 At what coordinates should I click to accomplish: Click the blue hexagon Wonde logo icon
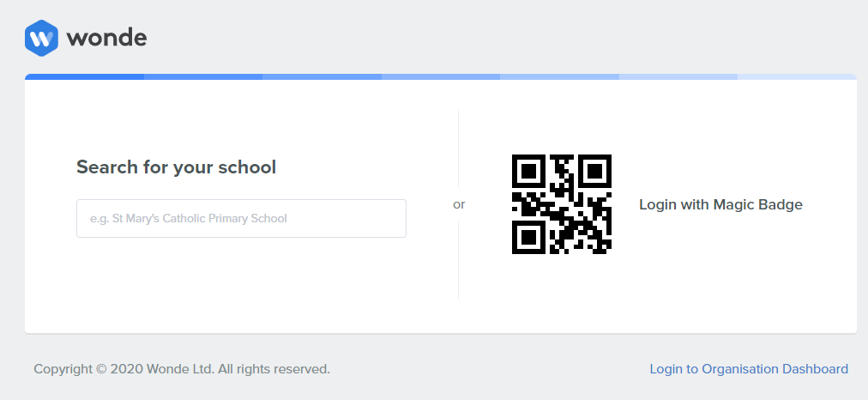[x=41, y=39]
